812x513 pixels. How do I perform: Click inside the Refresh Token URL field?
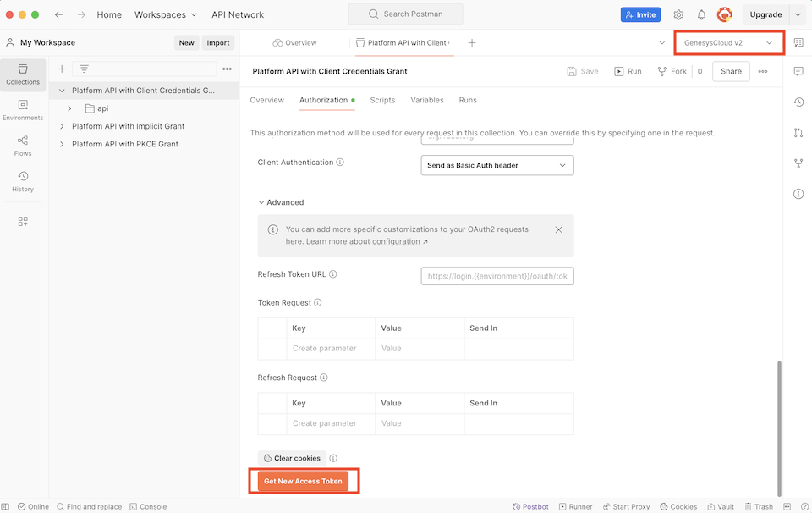pos(497,275)
